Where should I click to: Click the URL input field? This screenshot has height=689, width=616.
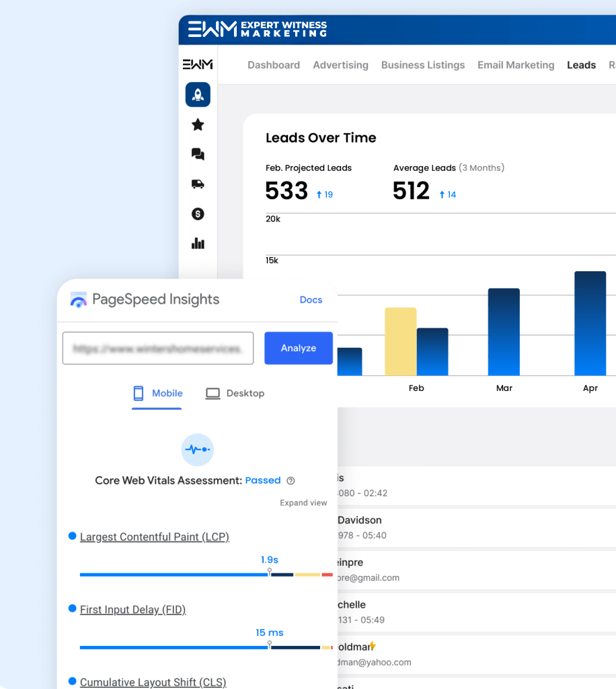pyautogui.click(x=158, y=349)
